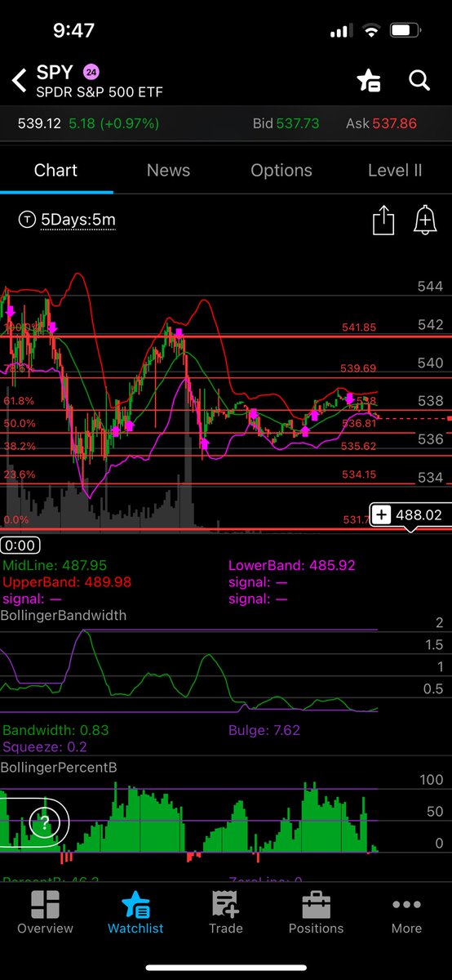The height and width of the screenshot is (980, 452).
Task: Open the More menu dots
Action: tap(406, 912)
